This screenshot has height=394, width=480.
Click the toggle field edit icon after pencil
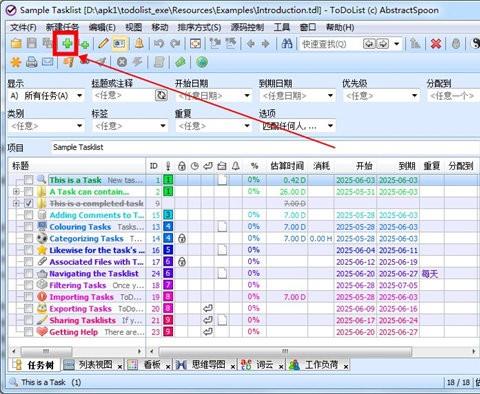click(x=119, y=44)
